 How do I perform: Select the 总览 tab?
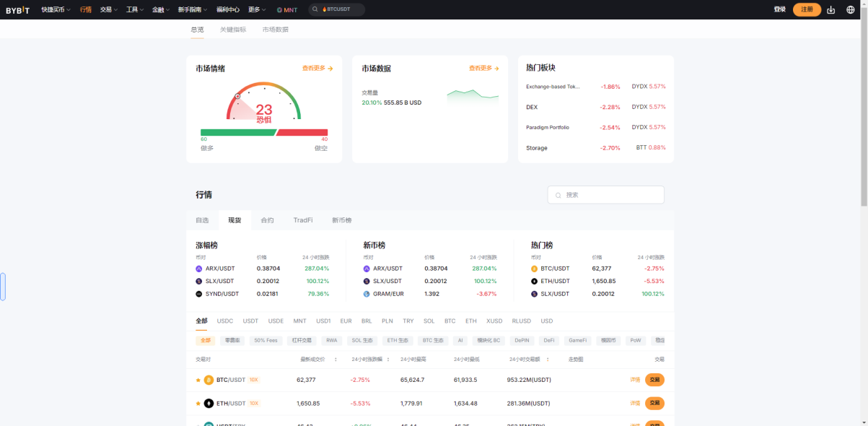pyautogui.click(x=197, y=30)
